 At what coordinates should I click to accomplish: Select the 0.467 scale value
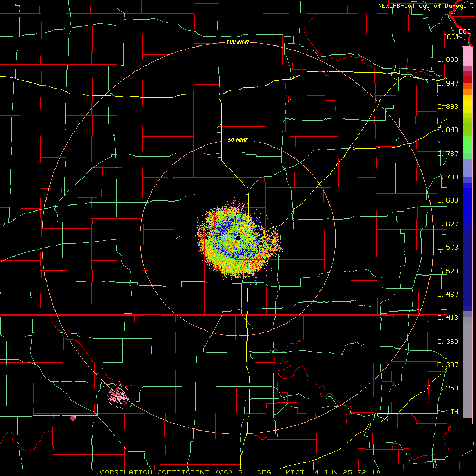click(448, 295)
